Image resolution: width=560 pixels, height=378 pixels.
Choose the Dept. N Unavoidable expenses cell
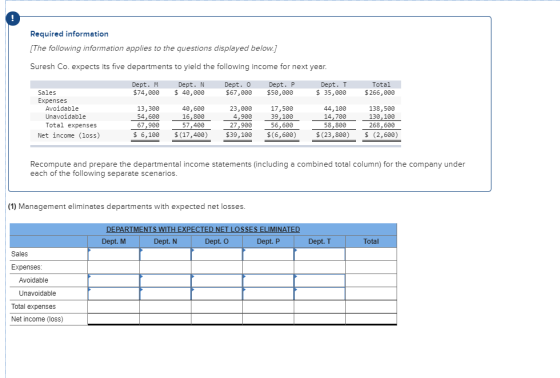165,294
